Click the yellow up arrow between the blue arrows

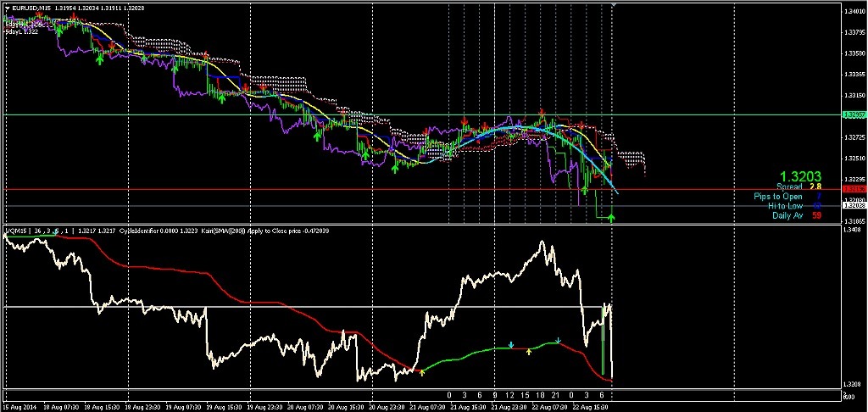tap(530, 350)
